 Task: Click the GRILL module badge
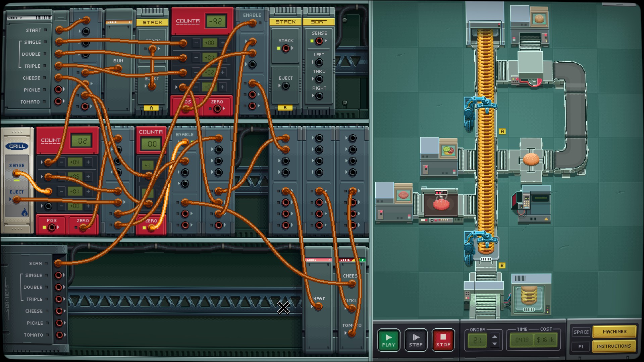16,146
